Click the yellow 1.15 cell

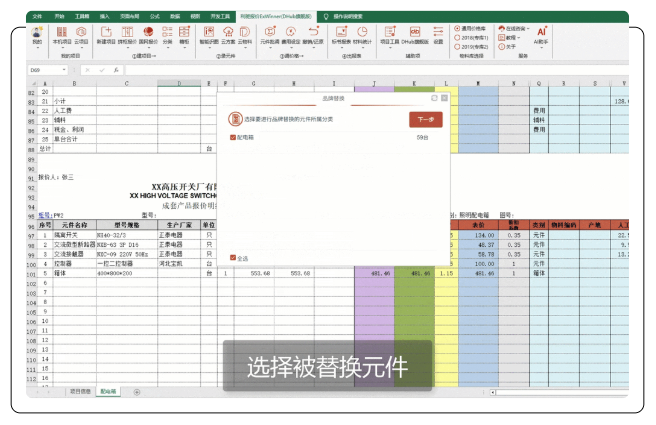446,273
